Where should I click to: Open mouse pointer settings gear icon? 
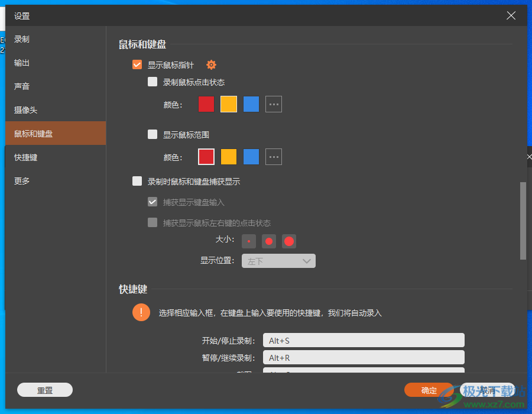coord(211,64)
